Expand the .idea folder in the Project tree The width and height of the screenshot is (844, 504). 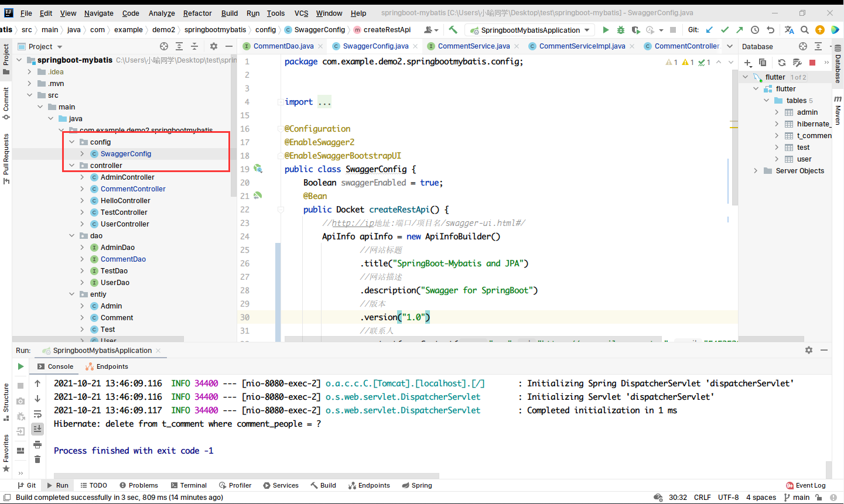point(29,72)
